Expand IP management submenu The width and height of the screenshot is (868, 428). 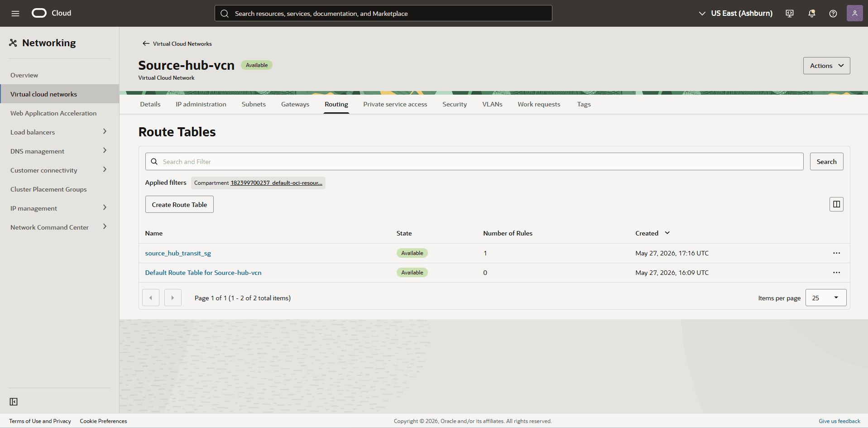[105, 207]
